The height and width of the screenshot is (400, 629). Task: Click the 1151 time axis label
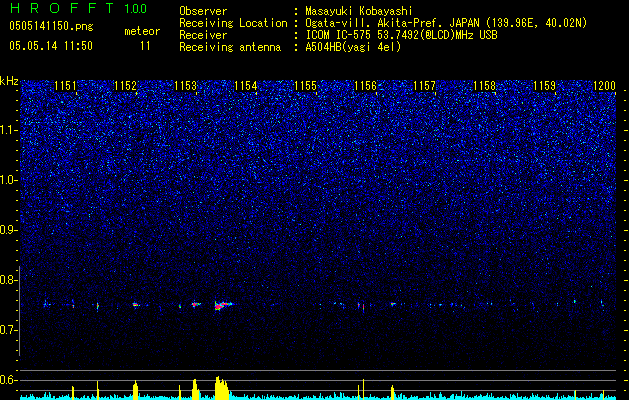point(65,86)
